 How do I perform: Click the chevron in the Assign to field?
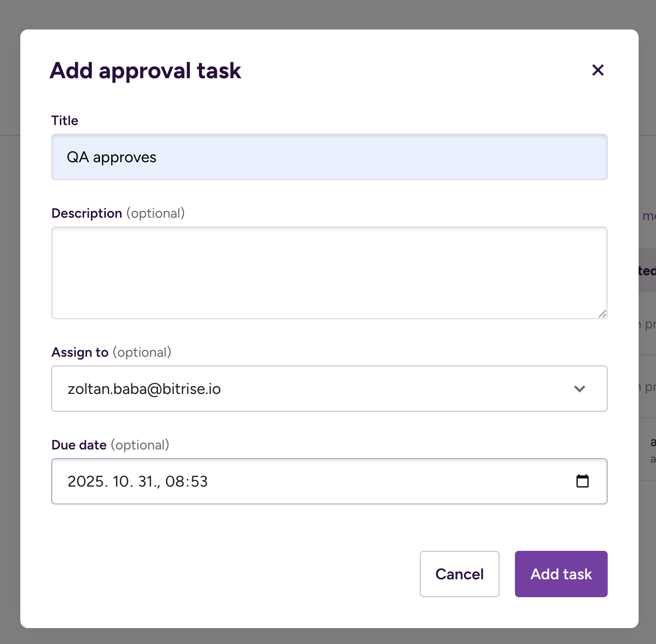point(580,389)
